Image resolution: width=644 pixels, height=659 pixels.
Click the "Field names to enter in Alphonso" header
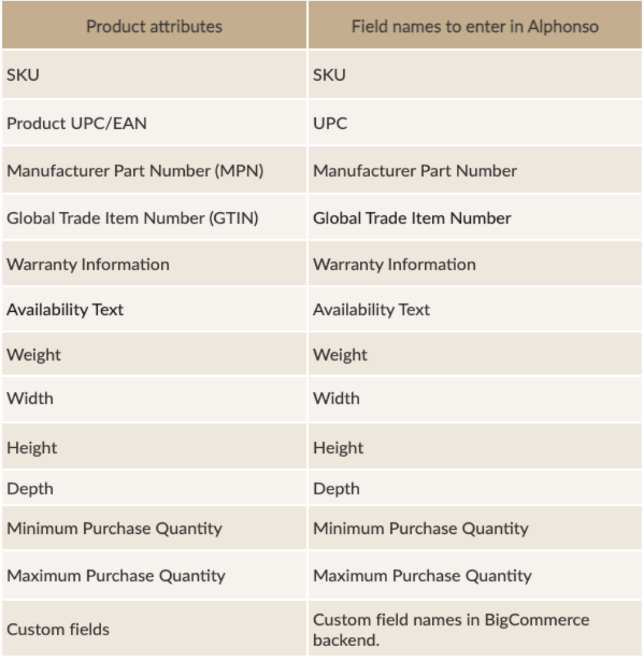(474, 27)
